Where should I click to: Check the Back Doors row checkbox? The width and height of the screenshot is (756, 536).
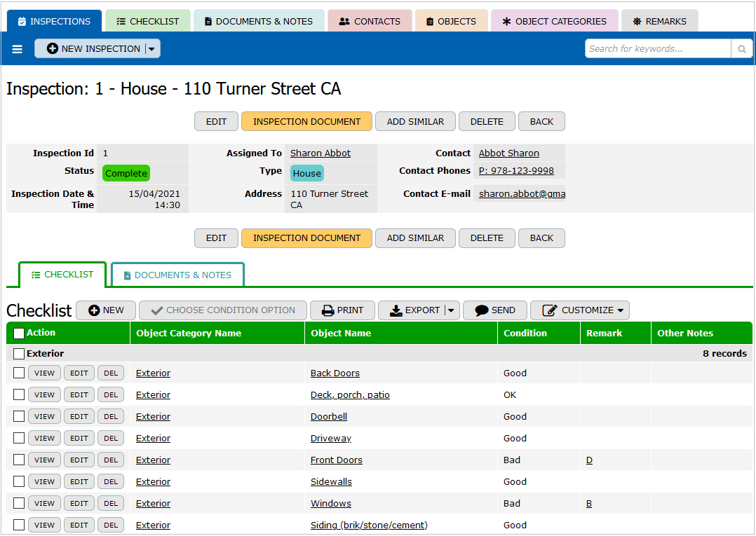19,373
